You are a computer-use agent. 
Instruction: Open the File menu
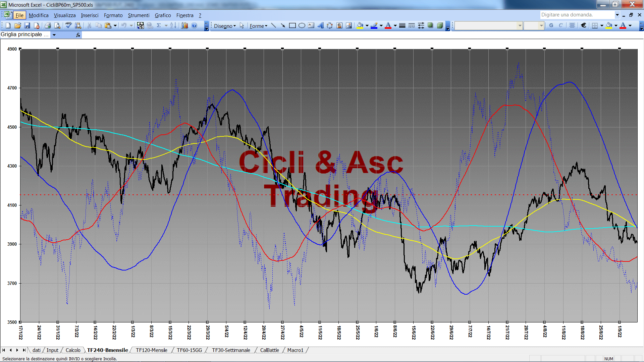[19, 15]
